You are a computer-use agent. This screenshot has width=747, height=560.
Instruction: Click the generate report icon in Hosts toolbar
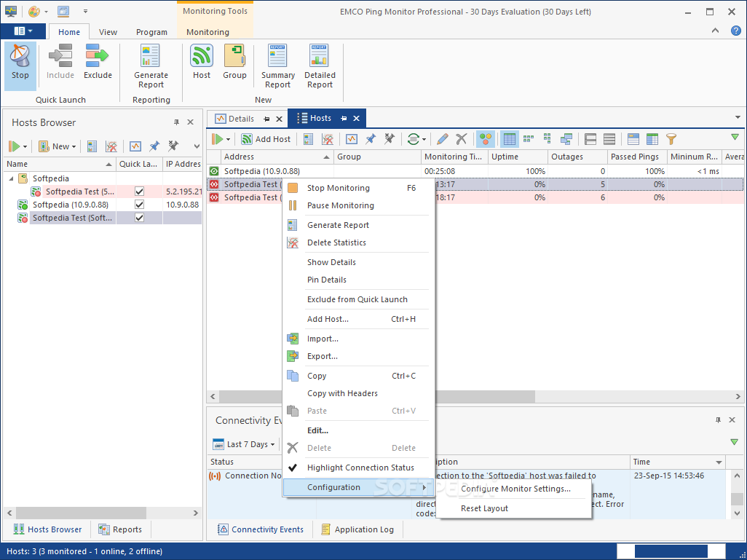coord(308,138)
